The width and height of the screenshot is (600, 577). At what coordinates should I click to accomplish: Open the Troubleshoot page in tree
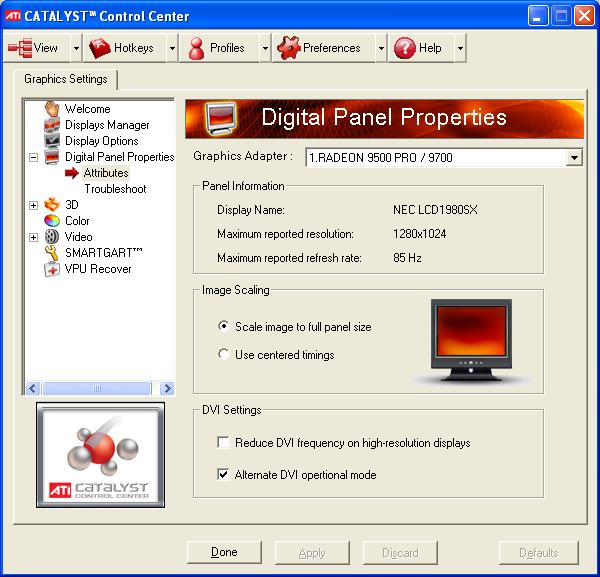[114, 189]
